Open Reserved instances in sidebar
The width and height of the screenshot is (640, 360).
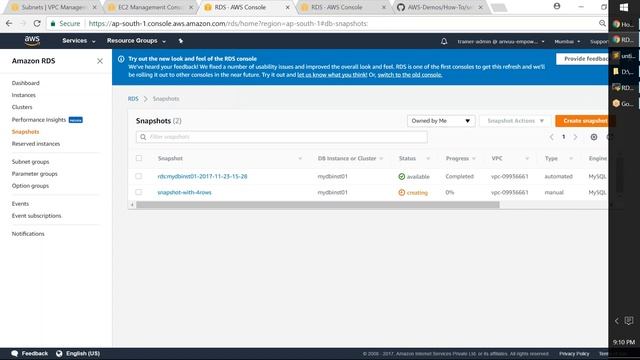point(36,144)
